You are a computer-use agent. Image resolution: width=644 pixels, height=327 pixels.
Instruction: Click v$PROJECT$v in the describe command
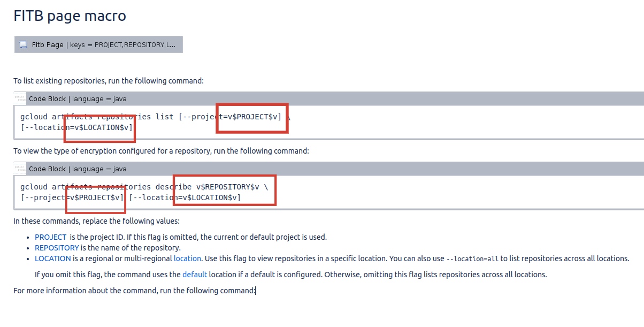pos(96,197)
